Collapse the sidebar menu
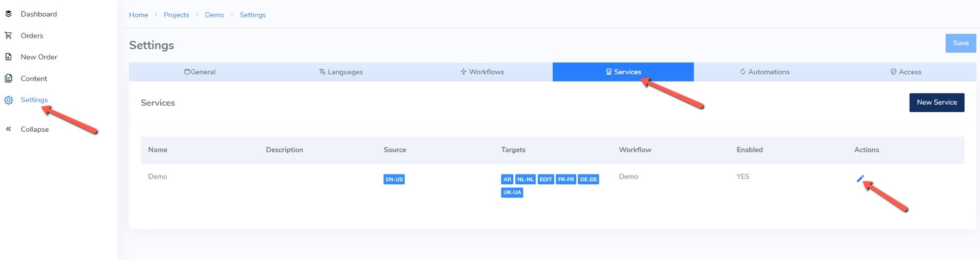This screenshot has width=980, height=260. 34,129
